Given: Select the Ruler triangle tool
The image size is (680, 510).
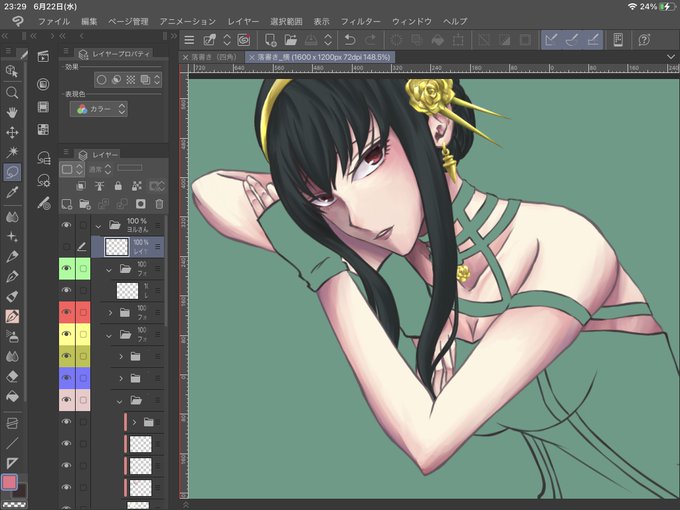Looking at the screenshot, I should [12, 463].
